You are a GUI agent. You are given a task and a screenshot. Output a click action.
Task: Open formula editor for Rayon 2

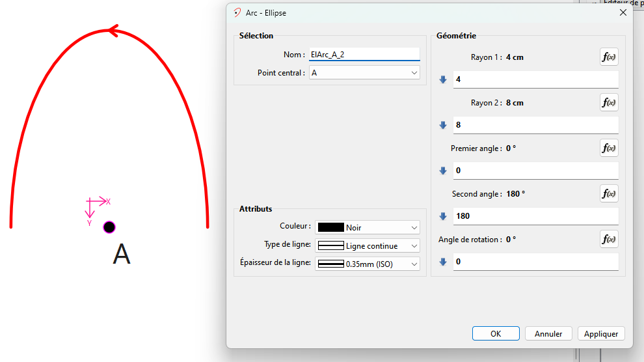(x=609, y=103)
